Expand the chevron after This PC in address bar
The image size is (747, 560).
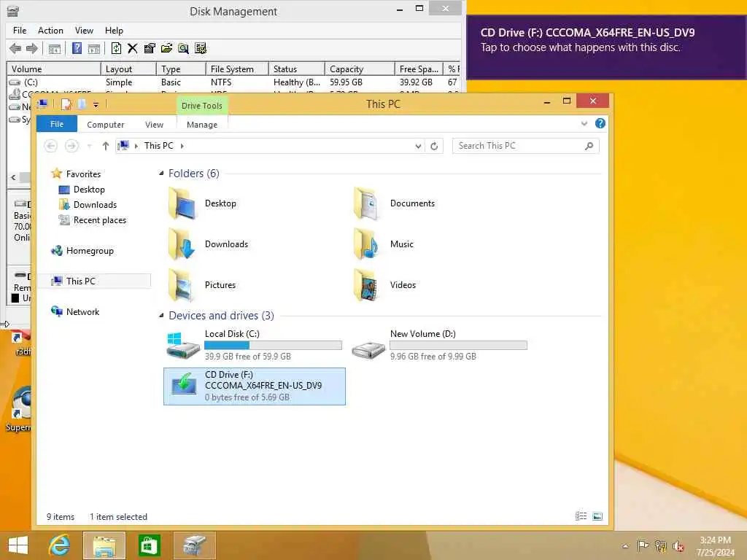[182, 146]
